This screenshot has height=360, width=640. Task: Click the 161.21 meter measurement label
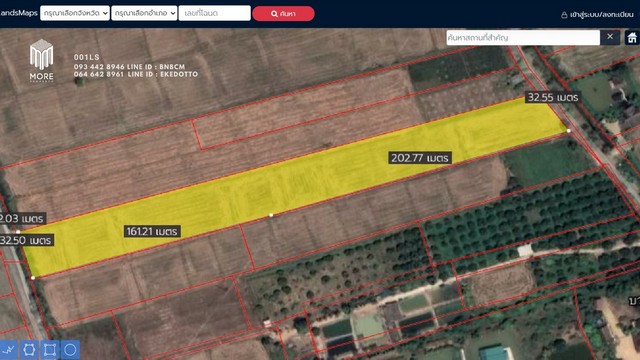click(x=152, y=231)
